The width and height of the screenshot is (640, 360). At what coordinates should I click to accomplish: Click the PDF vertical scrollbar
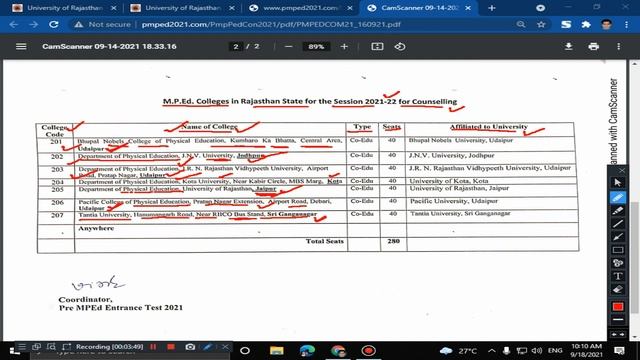[635, 257]
